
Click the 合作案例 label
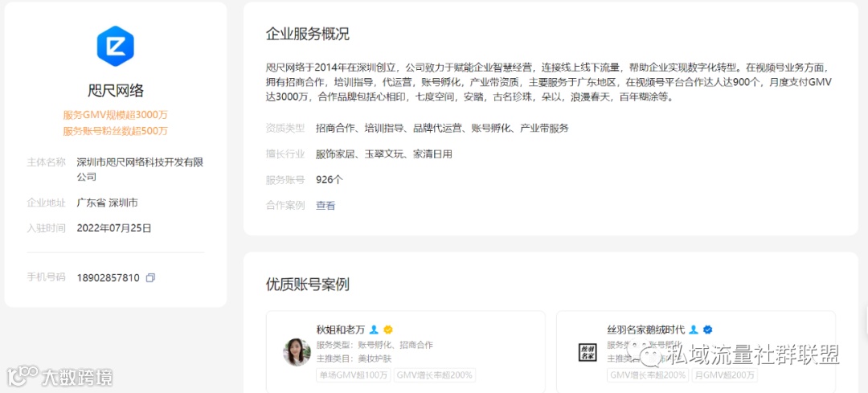[285, 206]
